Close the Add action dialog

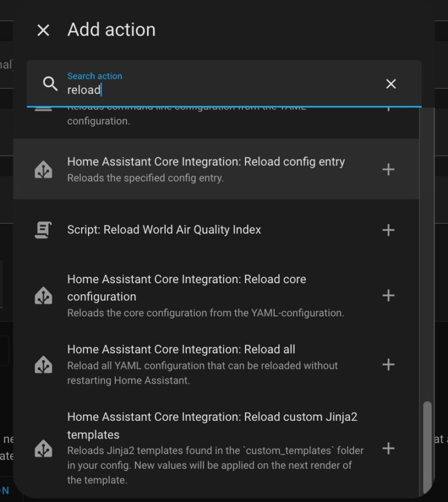tap(43, 30)
